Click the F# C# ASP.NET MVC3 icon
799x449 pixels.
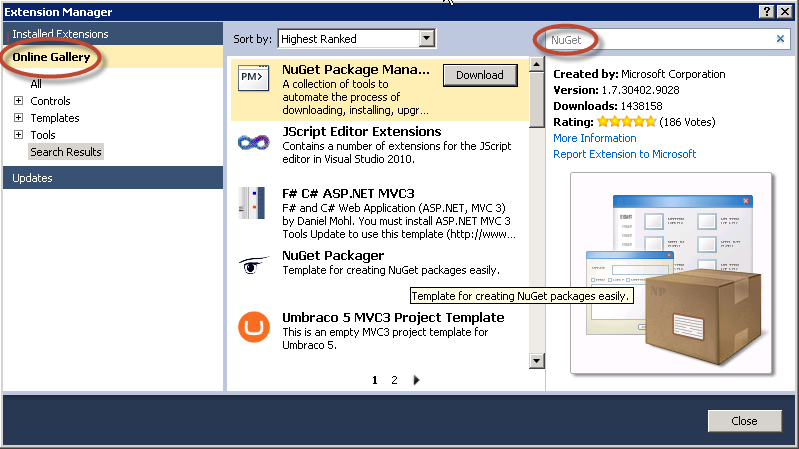click(252, 203)
